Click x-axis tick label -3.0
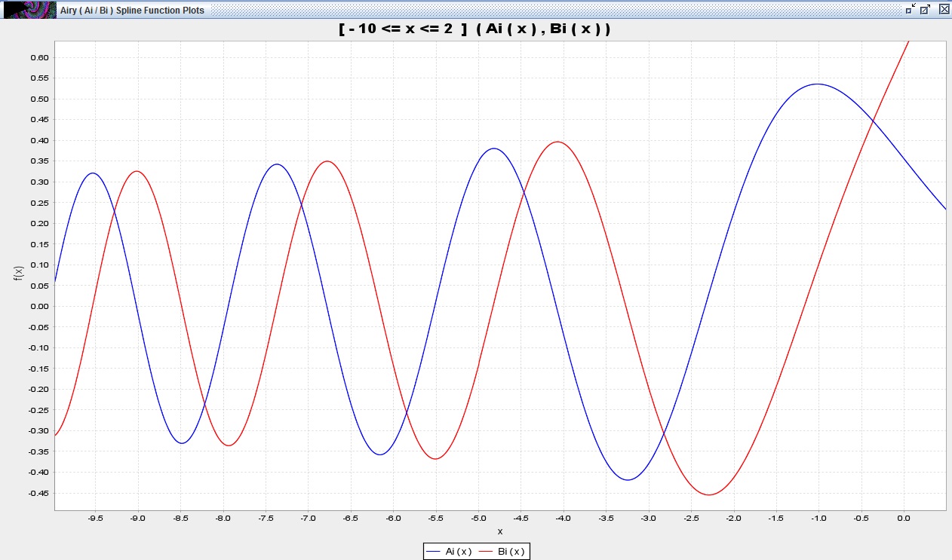952x560 pixels. [x=649, y=519]
